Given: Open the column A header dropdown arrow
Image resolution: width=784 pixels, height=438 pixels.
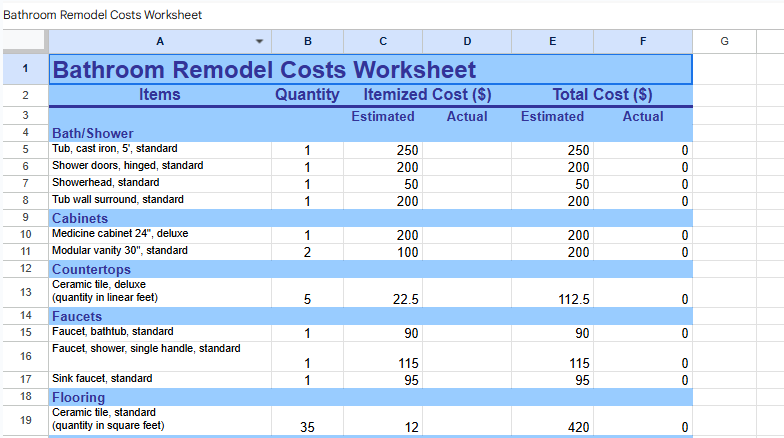Looking at the screenshot, I should point(260,41).
